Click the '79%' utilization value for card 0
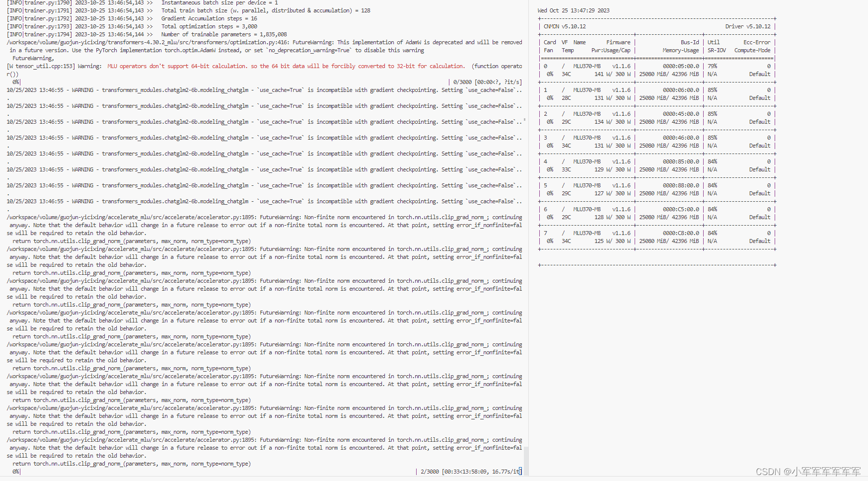Image resolution: width=868 pixels, height=481 pixels. [x=712, y=66]
